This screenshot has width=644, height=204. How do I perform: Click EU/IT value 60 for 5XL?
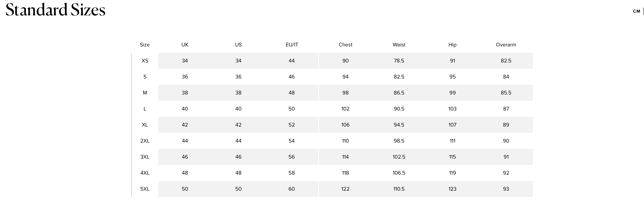[292, 189]
